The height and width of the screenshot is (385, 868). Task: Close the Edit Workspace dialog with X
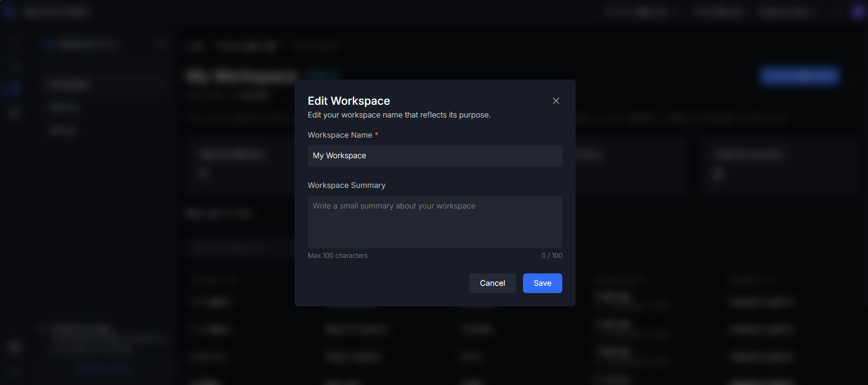(556, 101)
